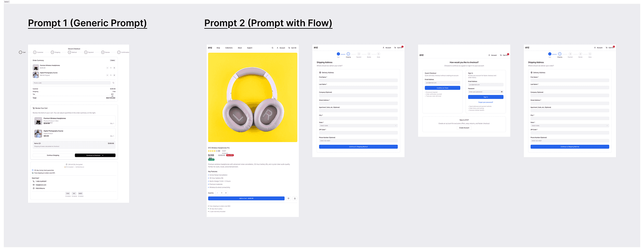Click the help@store.com email text
This screenshot has height=251, width=644.
click(x=41, y=185)
